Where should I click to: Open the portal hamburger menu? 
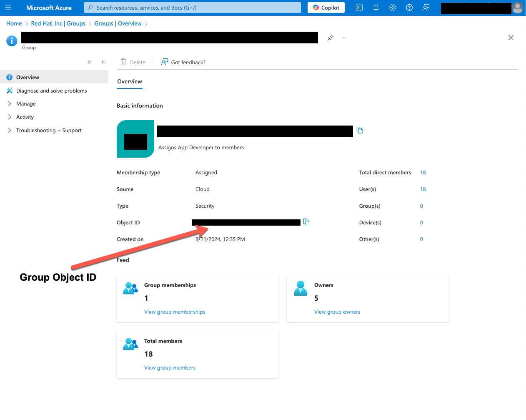8,8
